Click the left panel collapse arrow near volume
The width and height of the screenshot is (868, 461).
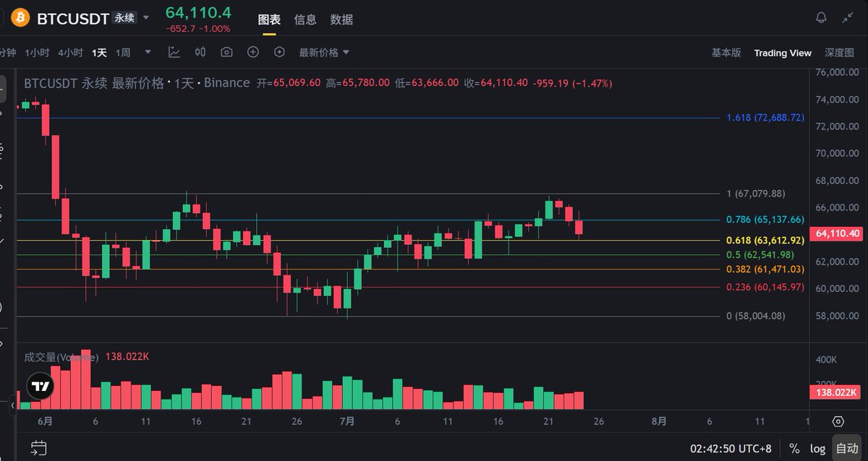coord(12,408)
